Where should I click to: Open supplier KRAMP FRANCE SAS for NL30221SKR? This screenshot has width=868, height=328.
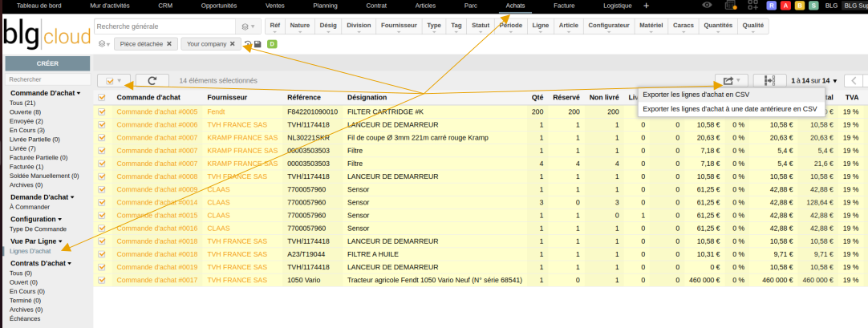click(x=242, y=137)
